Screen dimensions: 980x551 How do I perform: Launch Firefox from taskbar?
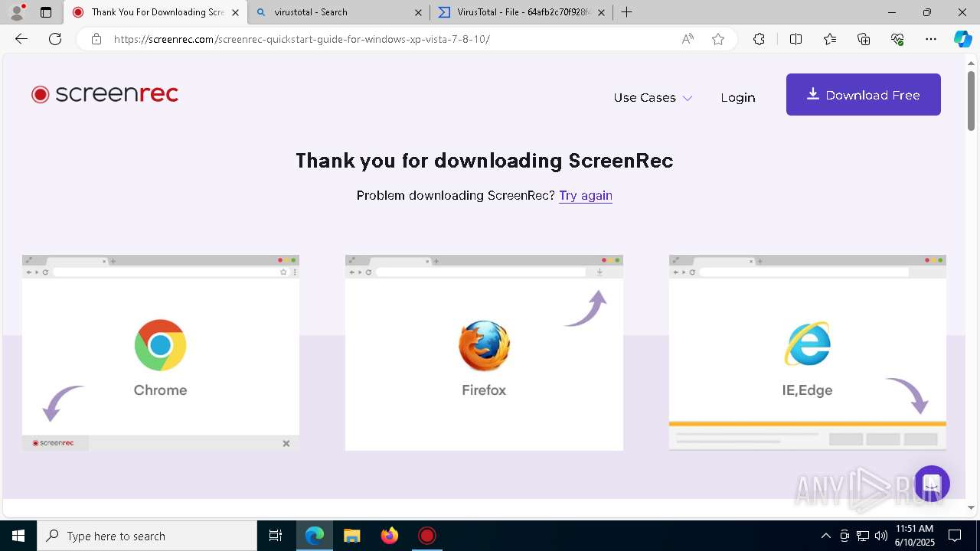coord(390,536)
